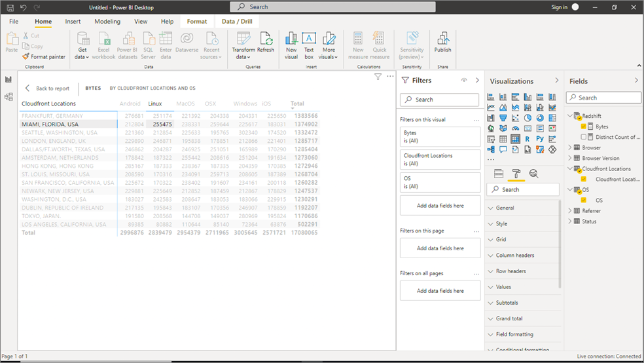
Task: Select the Python visual
Action: (540, 139)
